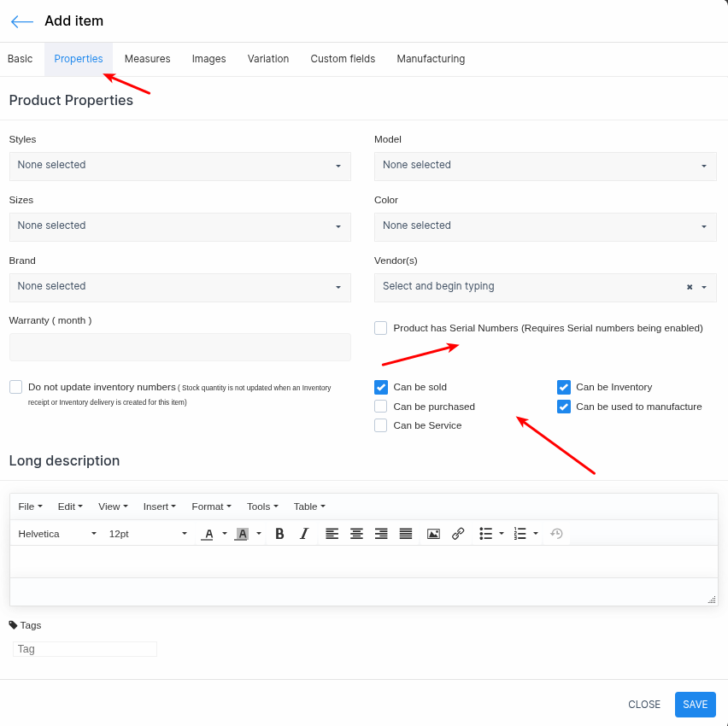The image size is (728, 726).
Task: Open the Helvetica font family dropdown
Action: (x=57, y=534)
